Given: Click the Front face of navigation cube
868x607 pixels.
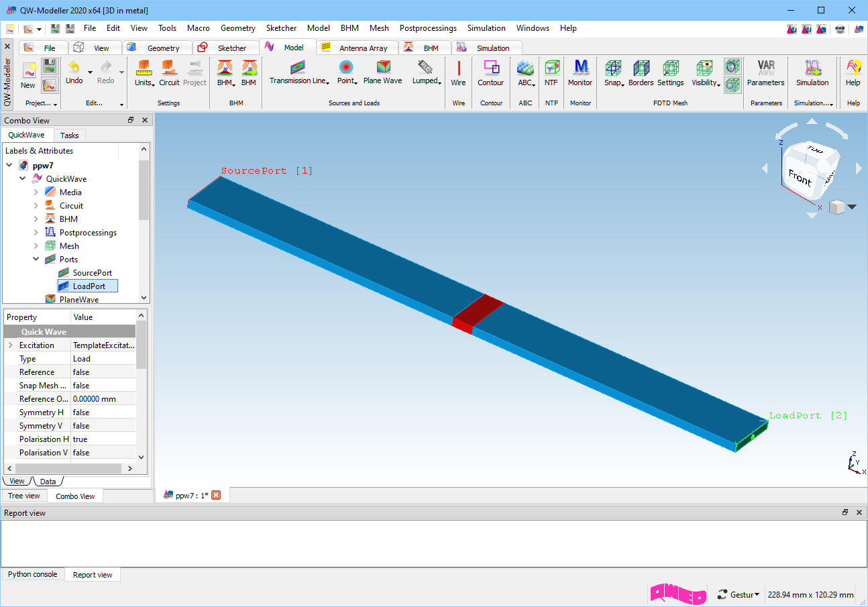Looking at the screenshot, I should 800,177.
